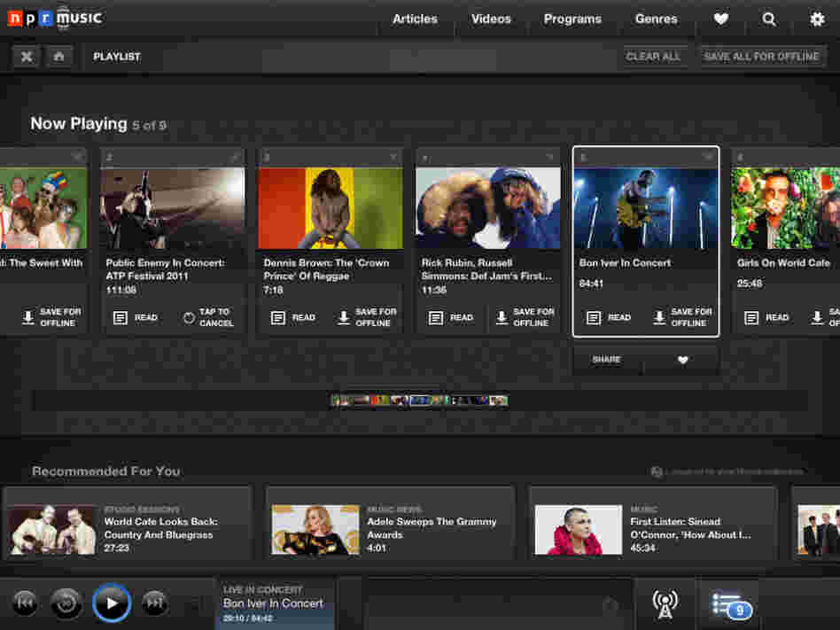The height and width of the screenshot is (630, 840).
Task: Click the NPR Music logo
Action: click(55, 19)
